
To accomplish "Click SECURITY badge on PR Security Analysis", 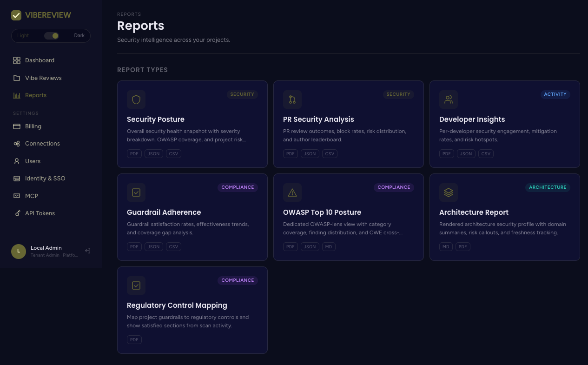I will tap(398, 94).
